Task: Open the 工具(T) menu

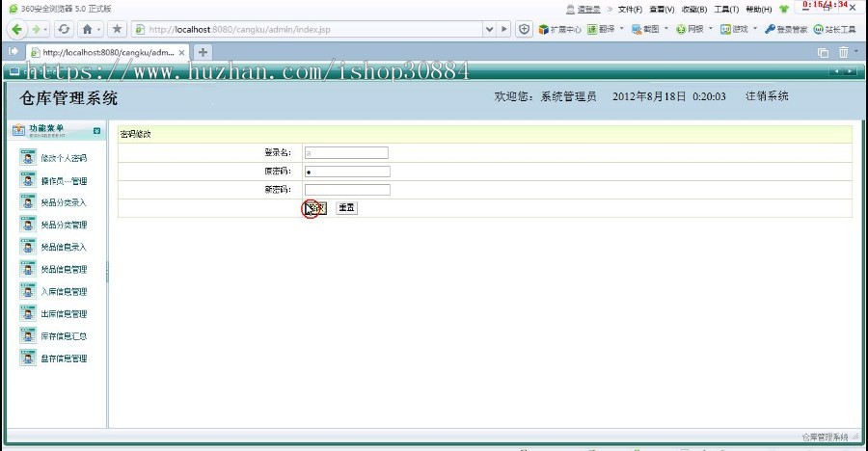Action: click(726, 10)
